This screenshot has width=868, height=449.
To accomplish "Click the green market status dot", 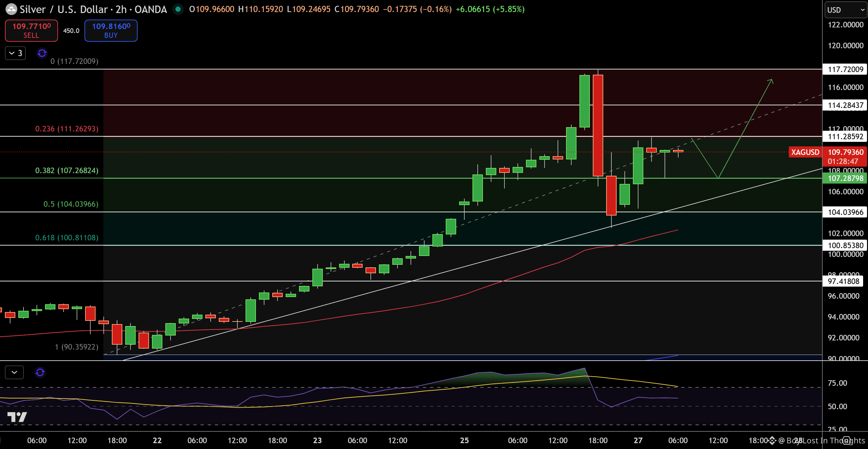I will coord(178,9).
